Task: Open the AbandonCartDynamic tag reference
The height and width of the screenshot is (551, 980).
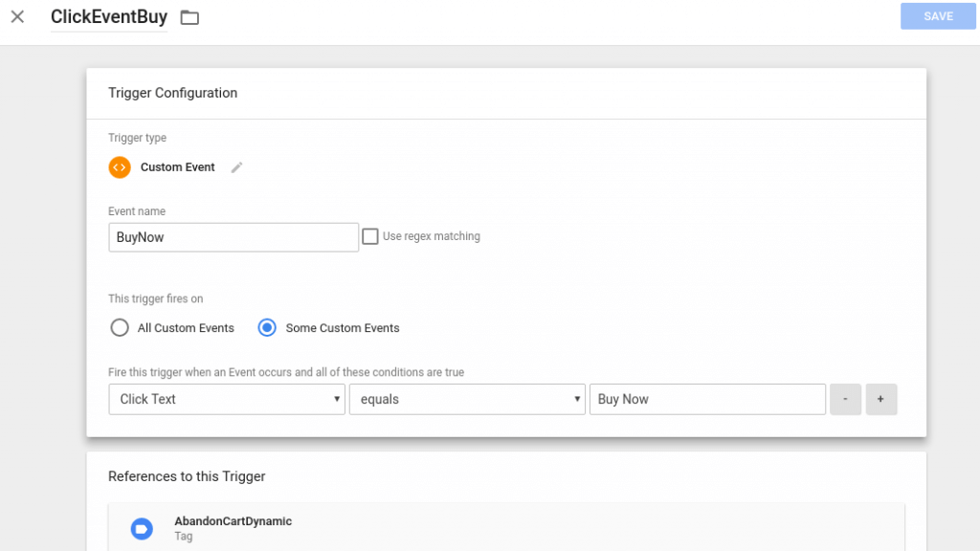Action: [506, 528]
